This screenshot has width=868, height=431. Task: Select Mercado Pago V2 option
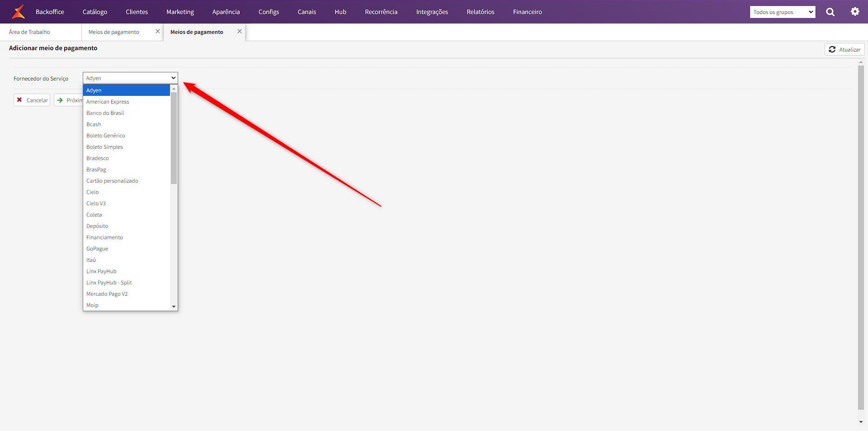click(127, 294)
